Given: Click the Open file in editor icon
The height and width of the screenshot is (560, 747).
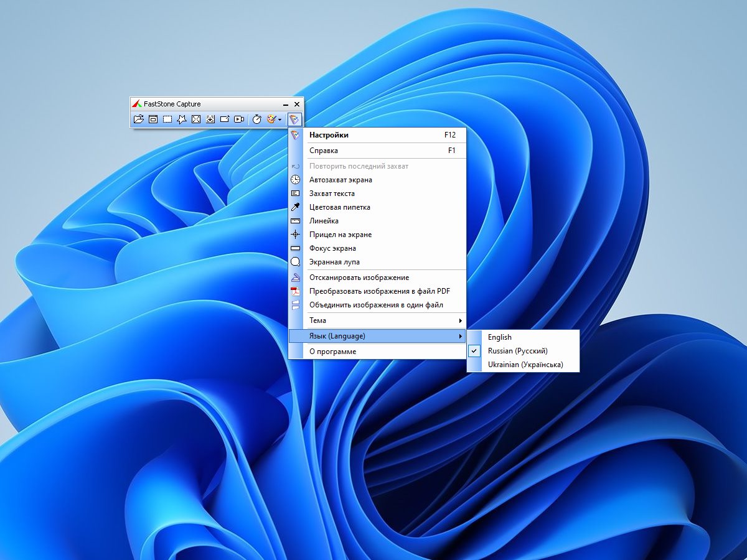Looking at the screenshot, I should 139,119.
